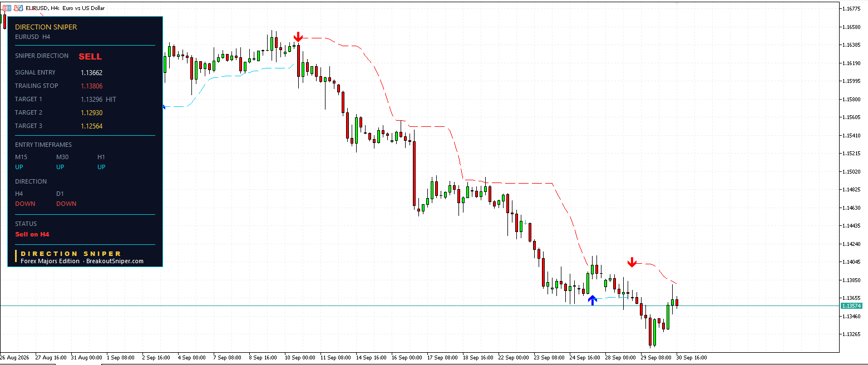Click the 'DIRECTION SNIPER' panel heading

tap(46, 27)
